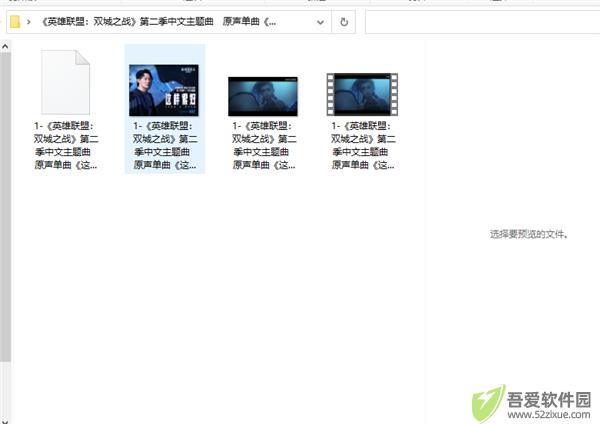
Task: Click the address bar folder path text
Action: coord(158,22)
